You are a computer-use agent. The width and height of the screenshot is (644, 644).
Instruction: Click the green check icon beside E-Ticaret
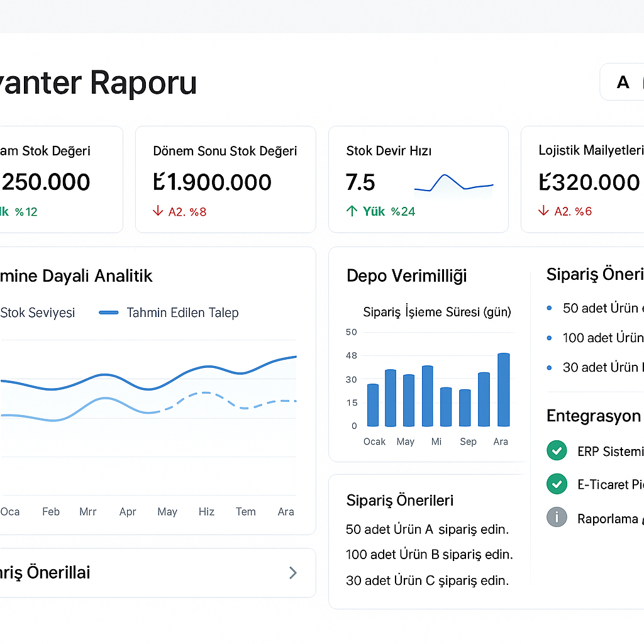click(557, 484)
